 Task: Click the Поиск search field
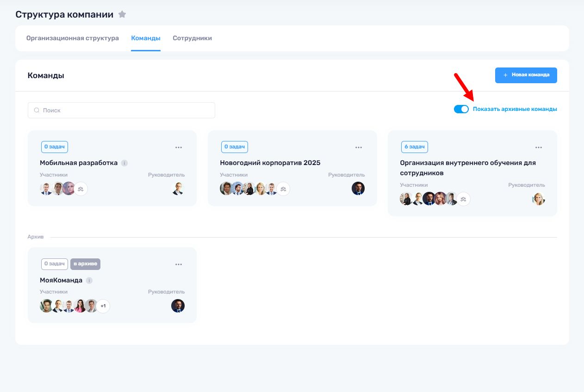point(125,110)
